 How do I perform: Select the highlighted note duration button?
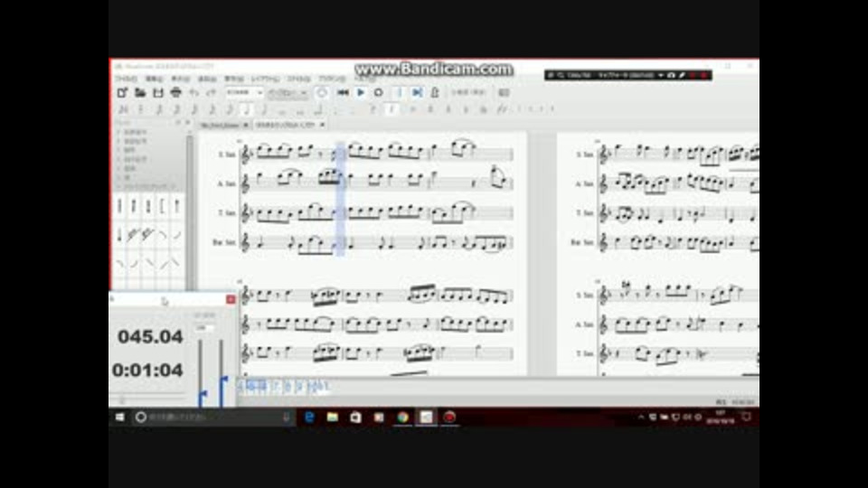(247, 109)
